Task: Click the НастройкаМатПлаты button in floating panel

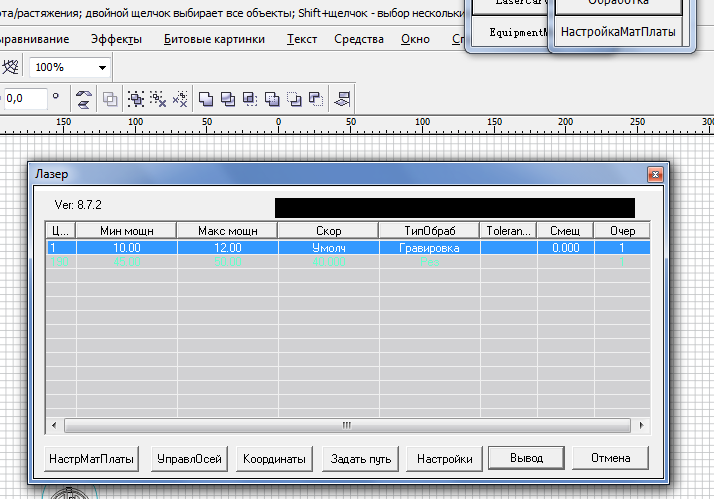Action: point(617,32)
